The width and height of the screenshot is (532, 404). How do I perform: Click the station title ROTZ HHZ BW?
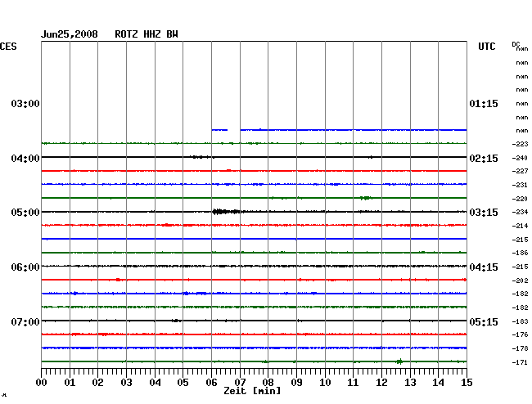147,34
